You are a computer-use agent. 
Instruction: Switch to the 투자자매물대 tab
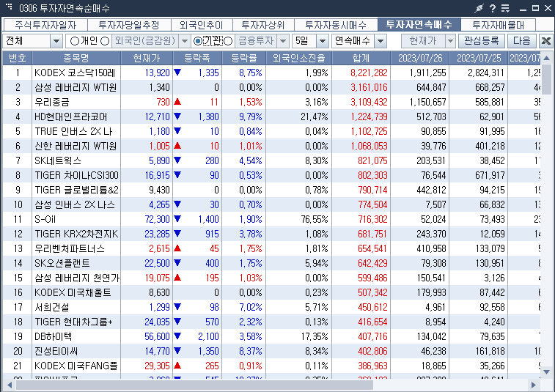[498, 25]
